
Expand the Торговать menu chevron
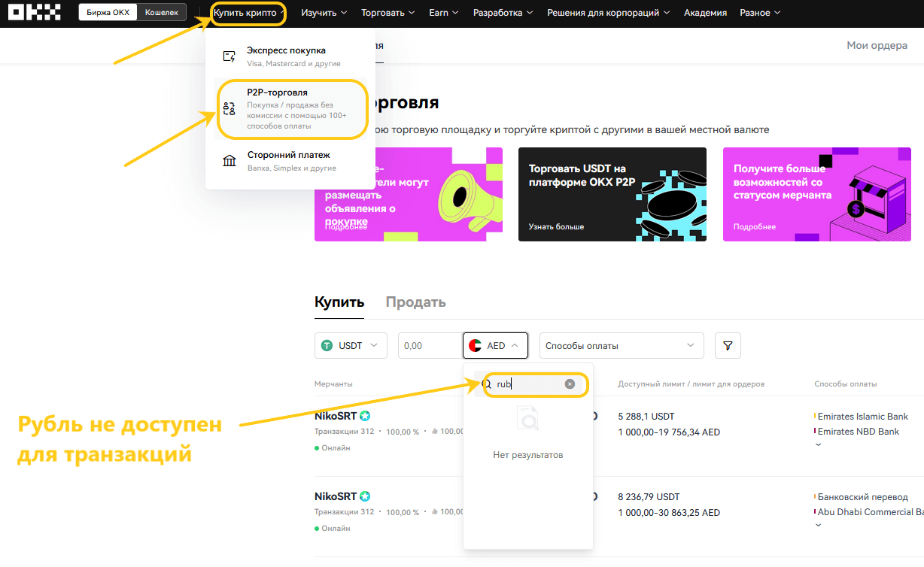pyautogui.click(x=412, y=13)
